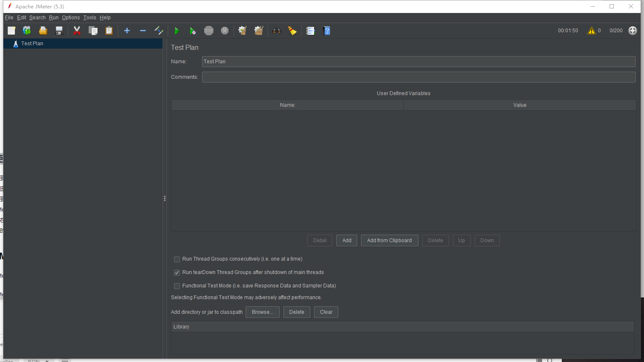Click the Open file folder icon

click(43, 31)
